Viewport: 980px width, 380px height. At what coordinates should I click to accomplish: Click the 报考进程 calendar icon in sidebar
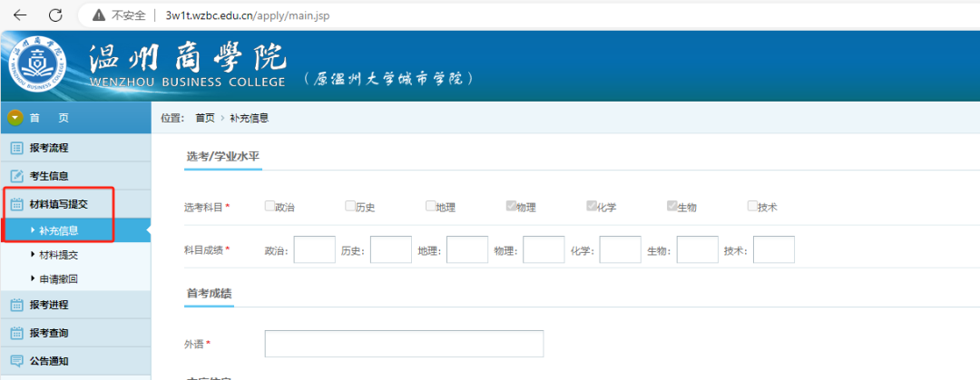16,305
